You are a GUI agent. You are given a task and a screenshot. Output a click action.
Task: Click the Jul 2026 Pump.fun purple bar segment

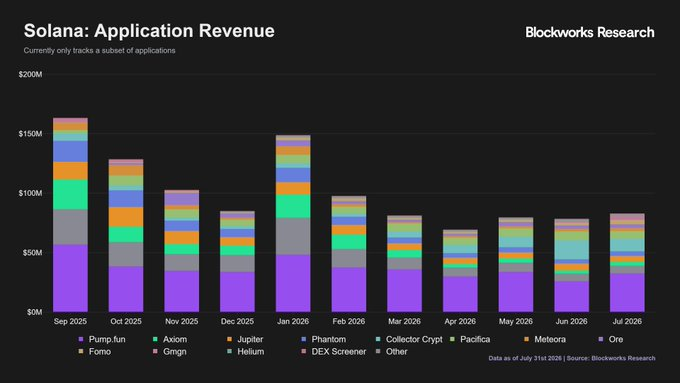coord(627,292)
